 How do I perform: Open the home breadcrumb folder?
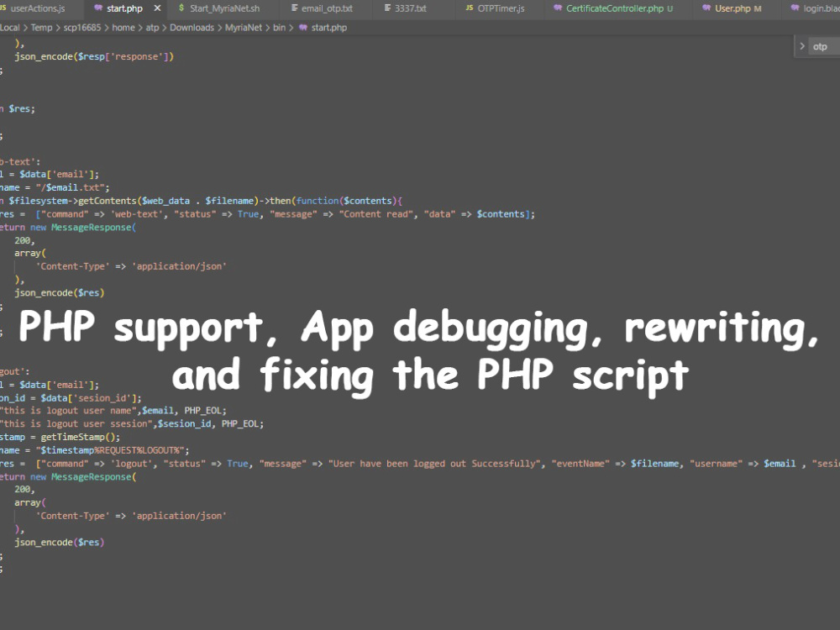tap(123, 28)
